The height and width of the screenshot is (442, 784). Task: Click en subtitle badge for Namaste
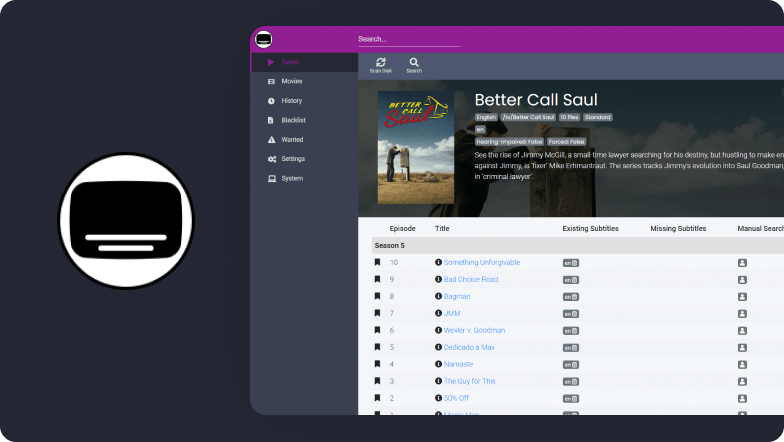pyautogui.click(x=566, y=364)
